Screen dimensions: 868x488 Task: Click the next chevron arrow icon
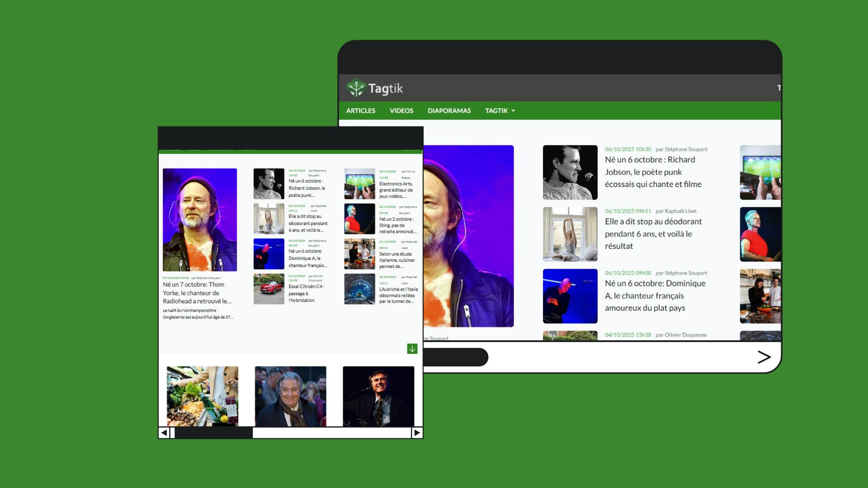pyautogui.click(x=764, y=357)
